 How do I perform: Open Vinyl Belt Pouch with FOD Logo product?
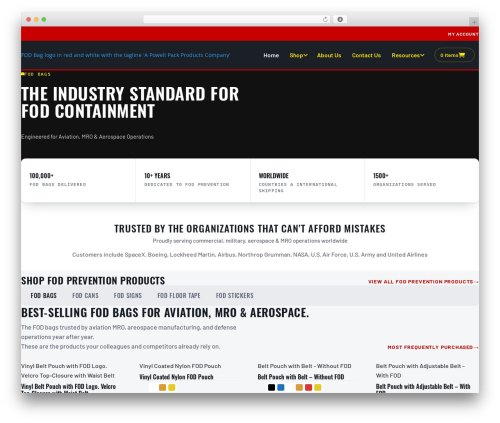click(x=68, y=387)
